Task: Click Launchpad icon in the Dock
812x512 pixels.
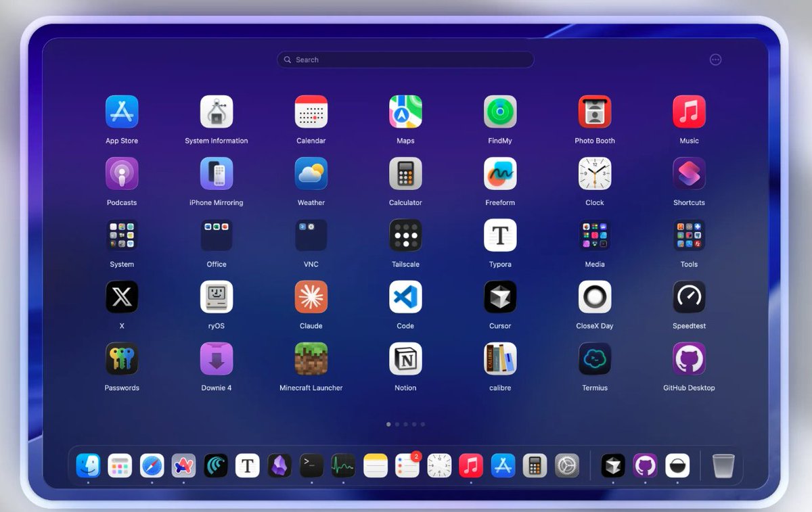Action: coord(120,465)
